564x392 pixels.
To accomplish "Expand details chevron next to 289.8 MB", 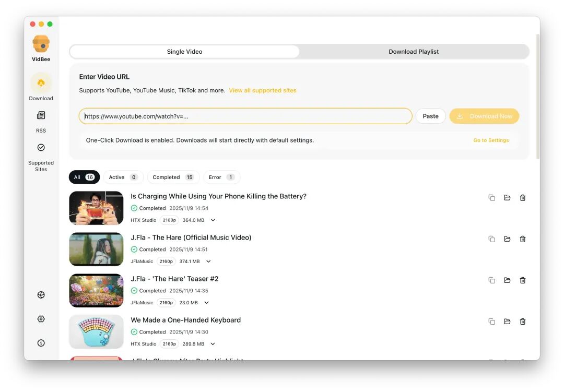I will [213, 344].
